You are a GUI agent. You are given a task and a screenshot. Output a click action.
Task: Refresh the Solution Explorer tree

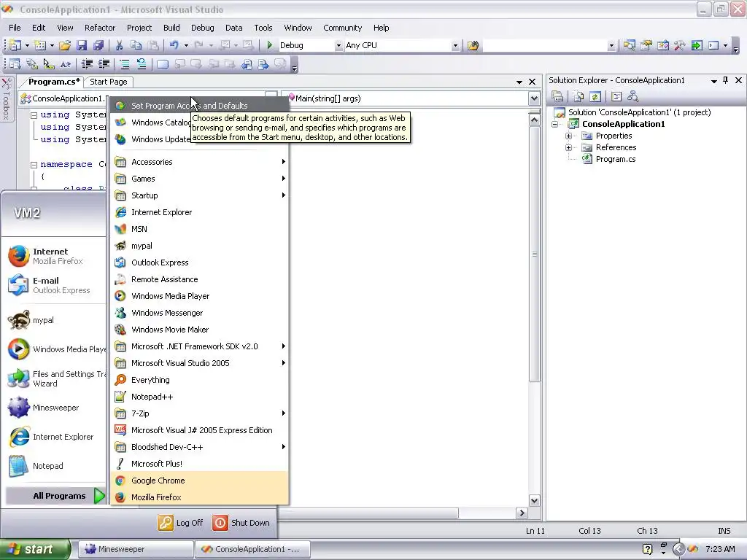coord(595,97)
